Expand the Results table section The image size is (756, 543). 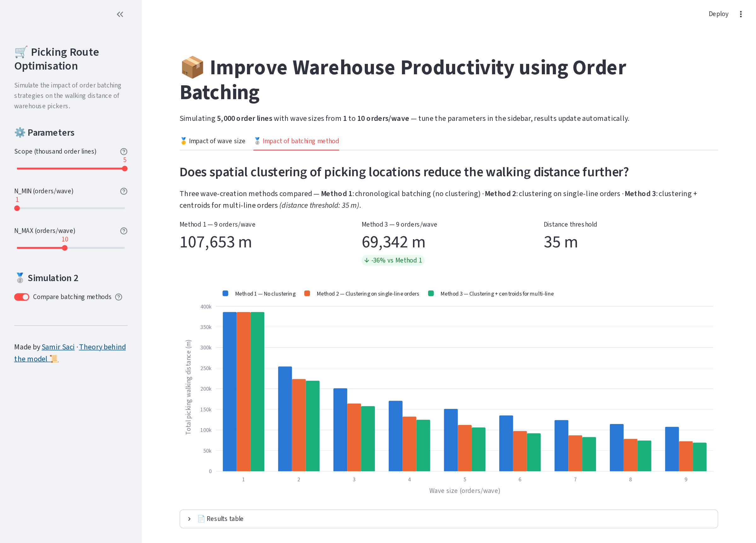pyautogui.click(x=449, y=519)
